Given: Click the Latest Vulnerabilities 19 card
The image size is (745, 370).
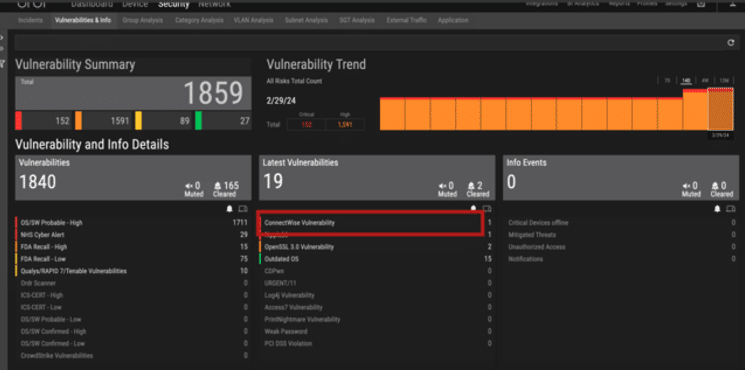Looking at the screenshot, I should (x=377, y=178).
